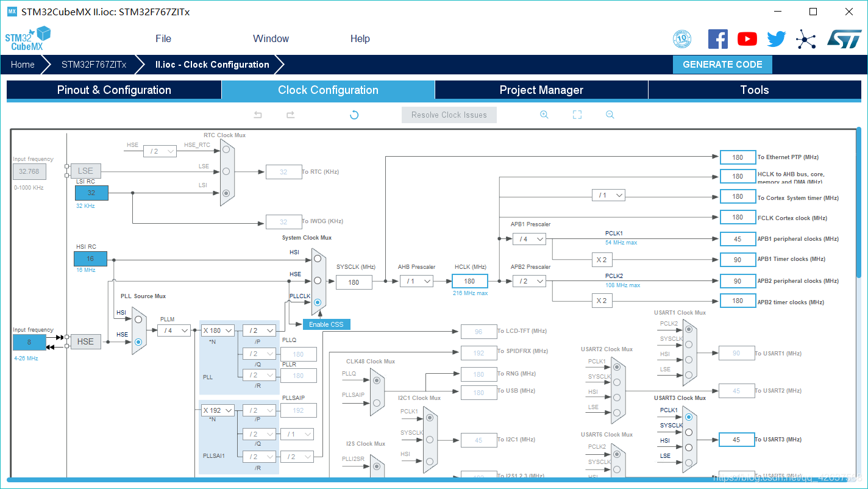The image size is (868, 489).
Task: Open the PLLSAI1 /R divider dropdown
Action: [x=259, y=457]
